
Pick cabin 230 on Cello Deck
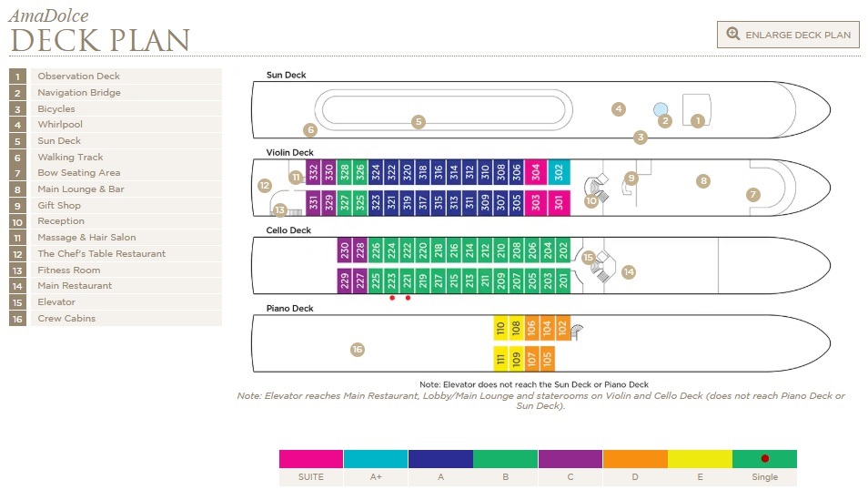click(x=345, y=250)
